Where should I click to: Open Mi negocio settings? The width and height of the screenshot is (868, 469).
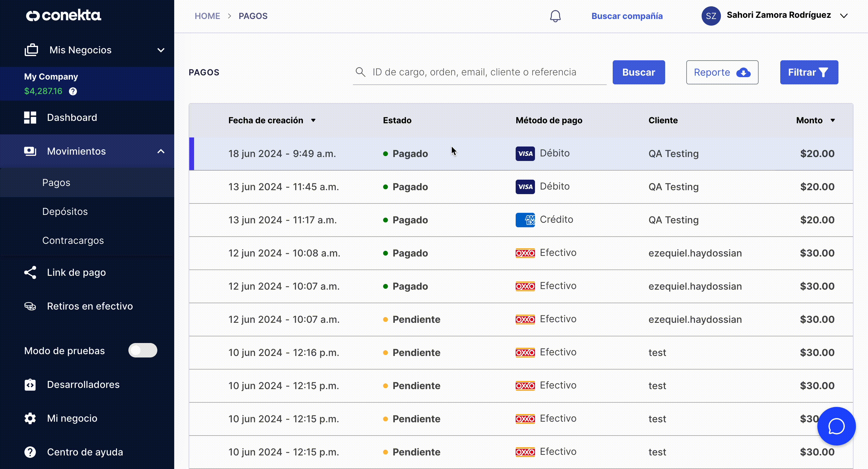87,418
